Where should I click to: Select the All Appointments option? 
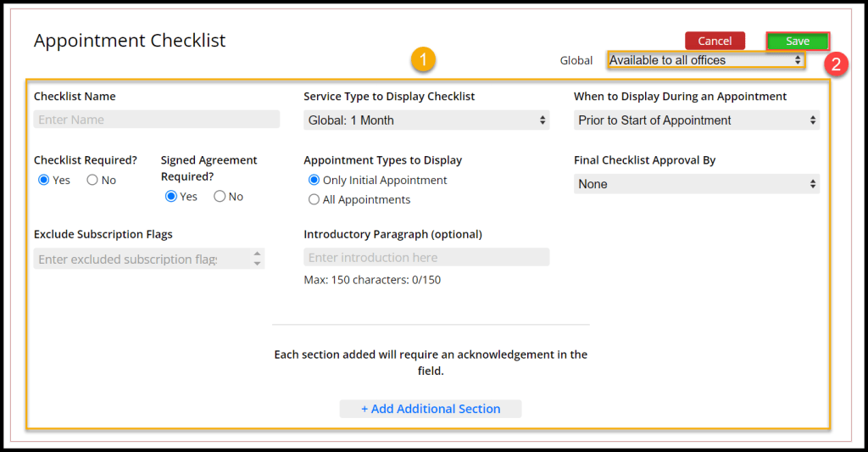click(x=314, y=199)
